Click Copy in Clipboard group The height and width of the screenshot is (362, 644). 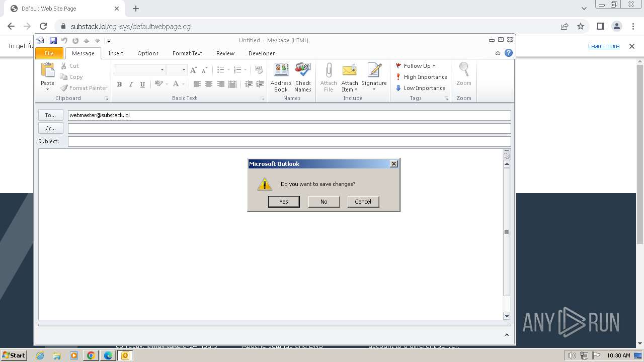coord(71,77)
